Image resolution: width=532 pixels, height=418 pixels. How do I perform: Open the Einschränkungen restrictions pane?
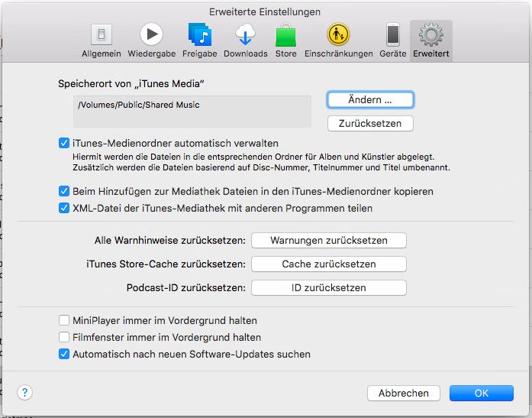click(x=338, y=41)
